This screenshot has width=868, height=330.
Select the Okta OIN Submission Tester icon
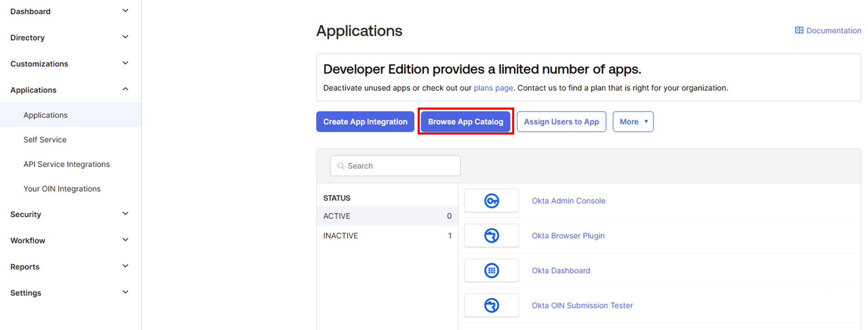coord(491,306)
